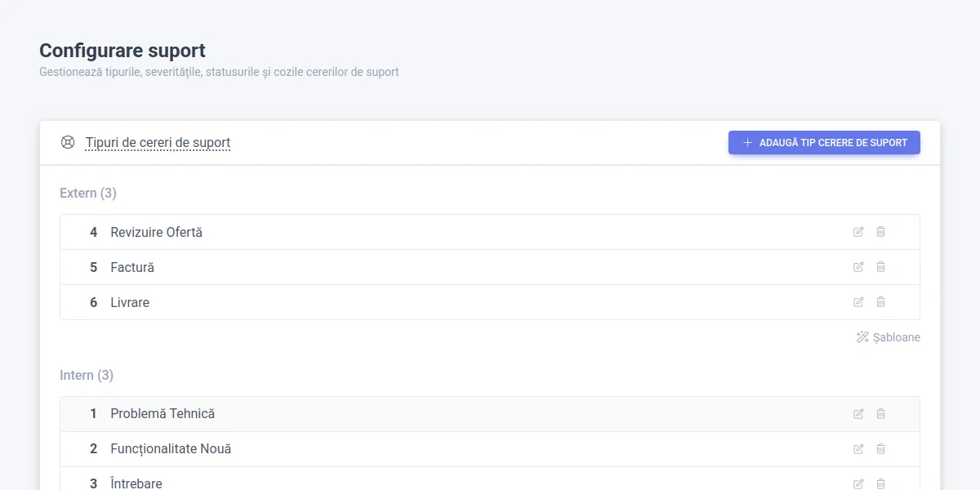Click the support lifebuoy icon in header
The height and width of the screenshot is (490, 980).
pyautogui.click(x=68, y=143)
